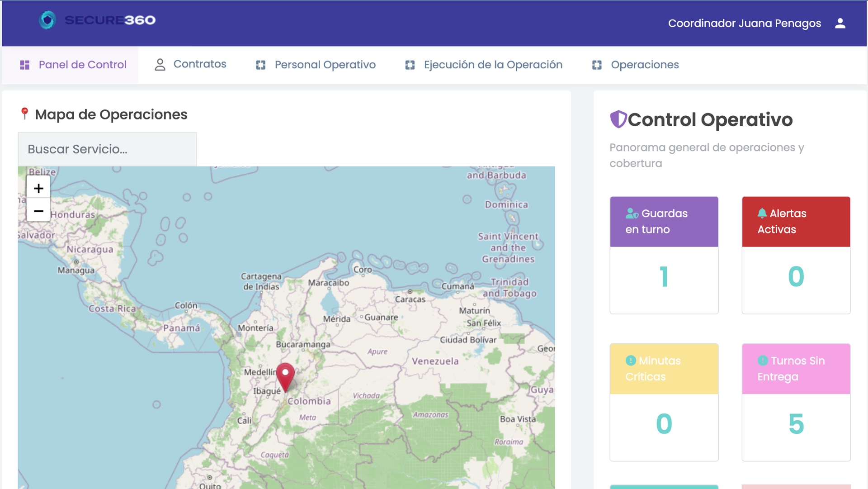868x489 pixels.
Task: Go to the Personal Operativo tab
Action: pos(316,65)
